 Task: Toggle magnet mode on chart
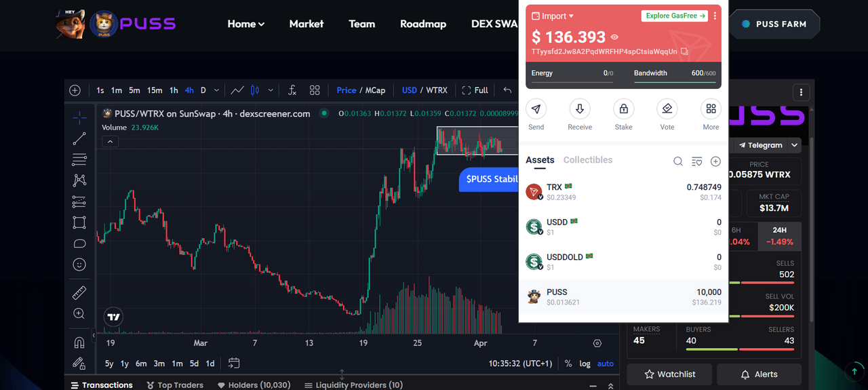pyautogui.click(x=79, y=342)
